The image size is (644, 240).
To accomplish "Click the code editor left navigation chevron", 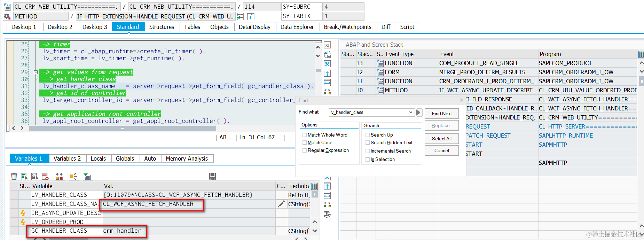I will click(14, 128).
